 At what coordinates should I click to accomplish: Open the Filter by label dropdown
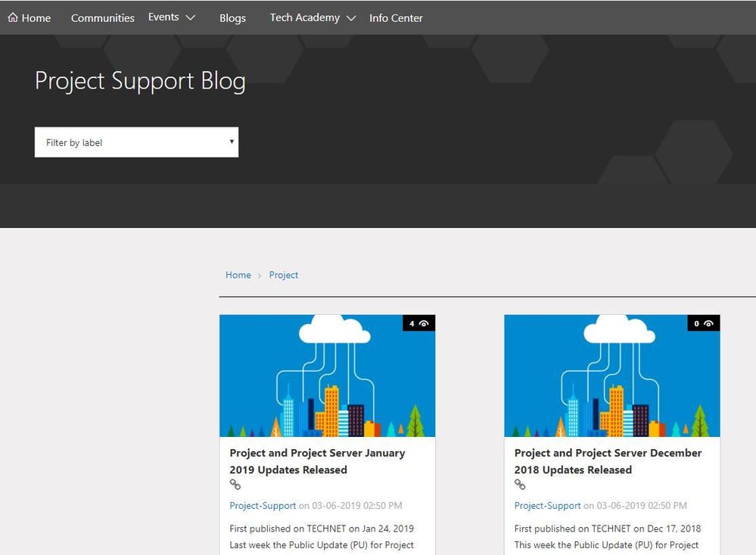(x=136, y=142)
